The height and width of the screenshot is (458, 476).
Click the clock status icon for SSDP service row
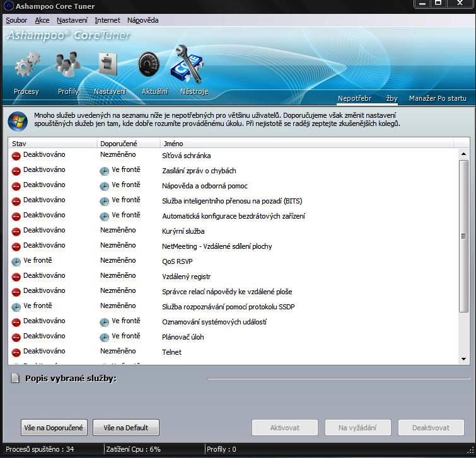click(x=16, y=307)
